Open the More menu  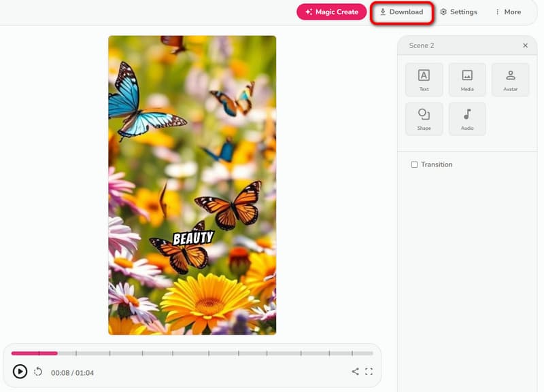[507, 12]
